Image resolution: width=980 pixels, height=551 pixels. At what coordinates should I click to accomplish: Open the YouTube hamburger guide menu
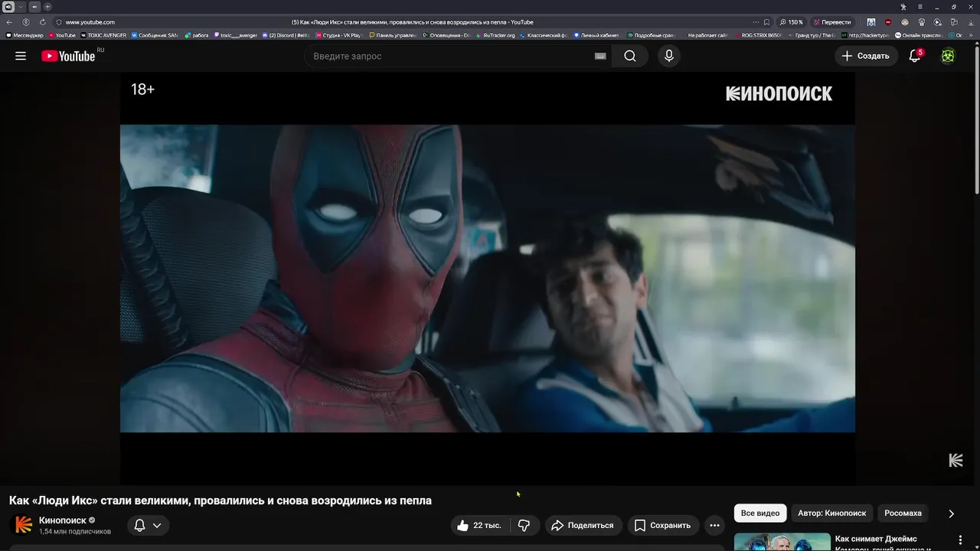[x=21, y=56]
